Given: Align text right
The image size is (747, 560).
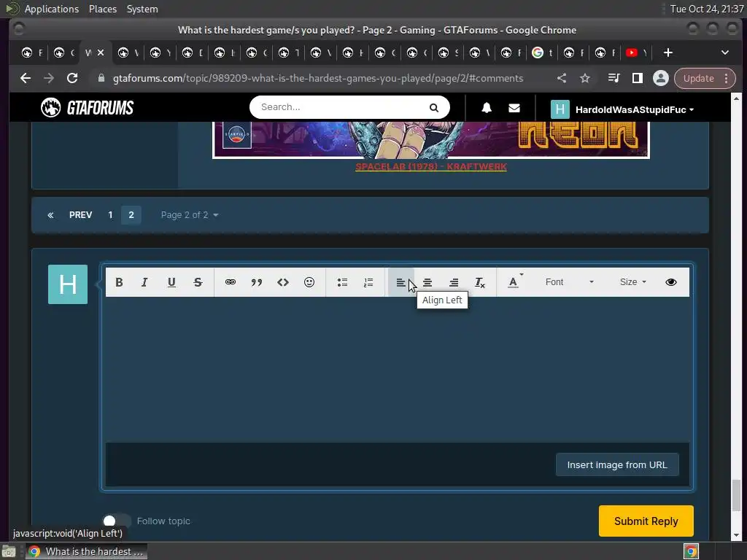Looking at the screenshot, I should tap(454, 282).
